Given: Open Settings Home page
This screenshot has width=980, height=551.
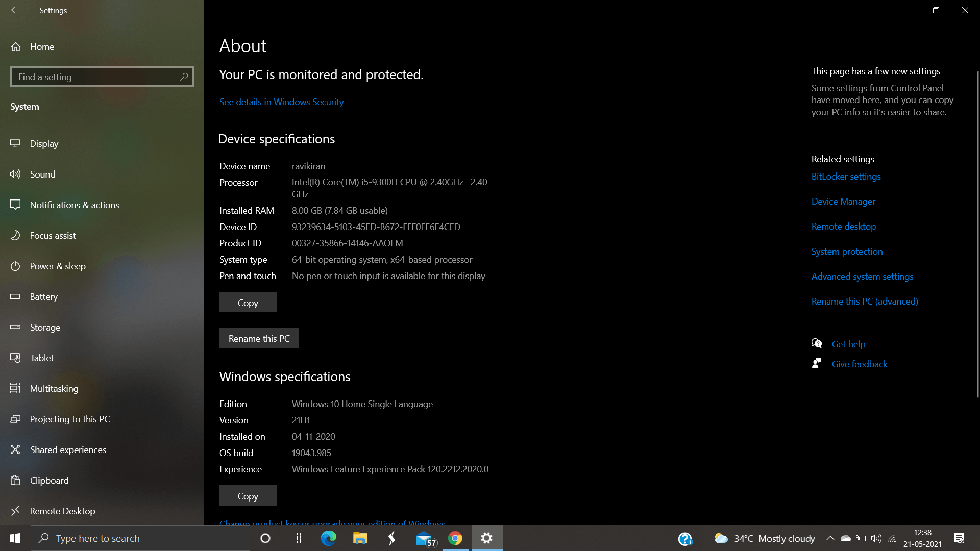Looking at the screenshot, I should click(102, 46).
